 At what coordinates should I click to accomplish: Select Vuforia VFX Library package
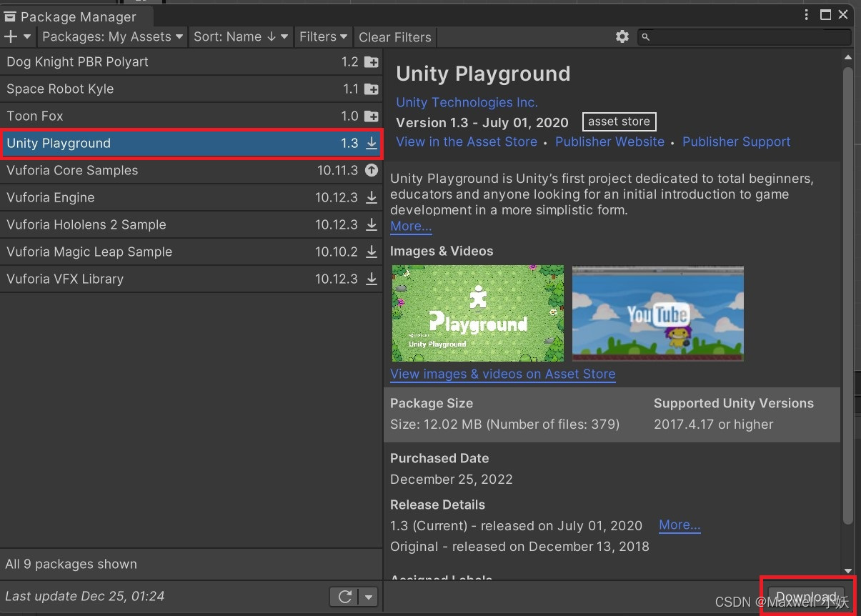pos(191,279)
